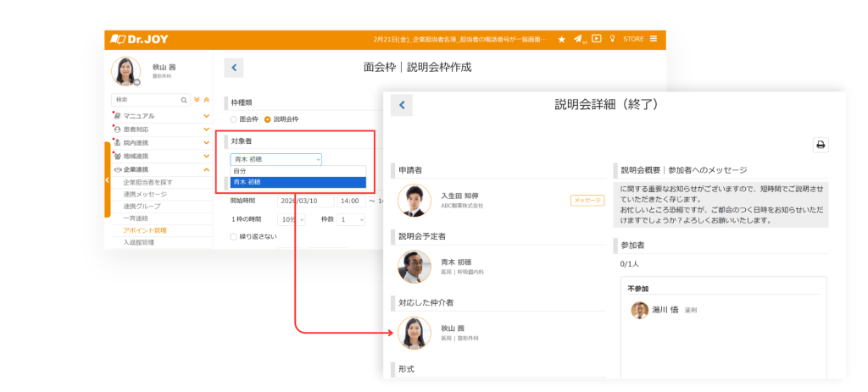This screenshot has width=868, height=392.
Task: Click the print icon in 説明会詳細 panel
Action: click(821, 144)
